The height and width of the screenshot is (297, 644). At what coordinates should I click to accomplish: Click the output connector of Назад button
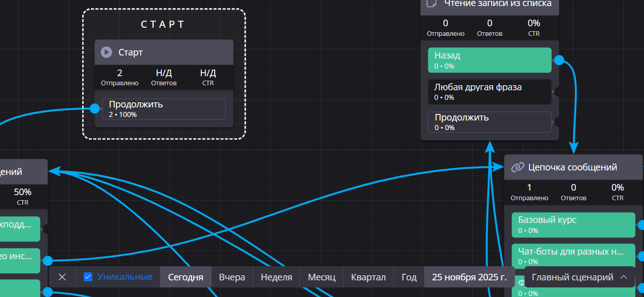point(559,61)
